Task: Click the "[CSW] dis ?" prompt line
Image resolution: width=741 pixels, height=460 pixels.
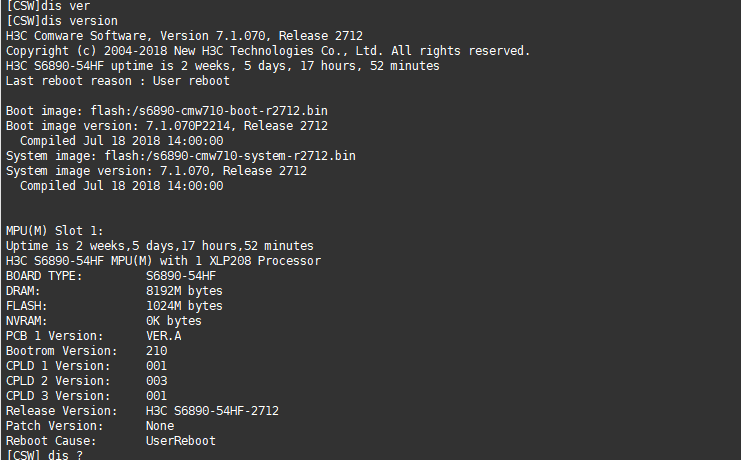Action: (x=44, y=455)
